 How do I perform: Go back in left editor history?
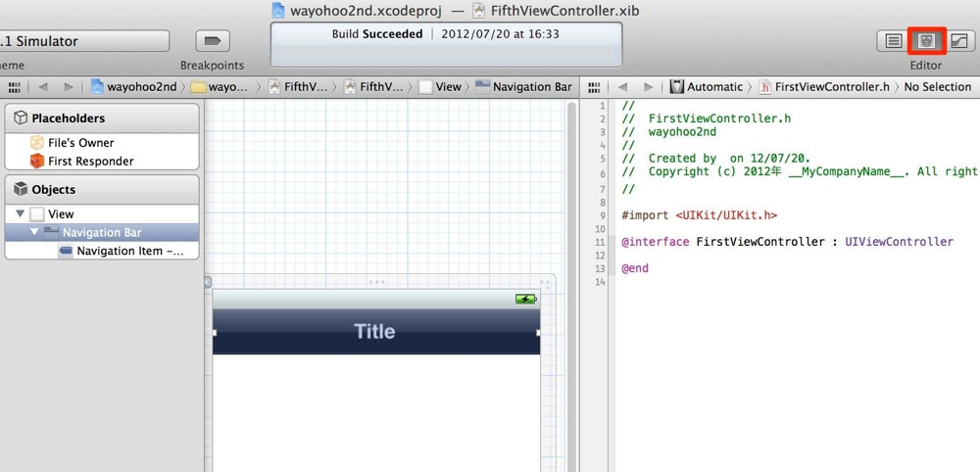point(42,87)
